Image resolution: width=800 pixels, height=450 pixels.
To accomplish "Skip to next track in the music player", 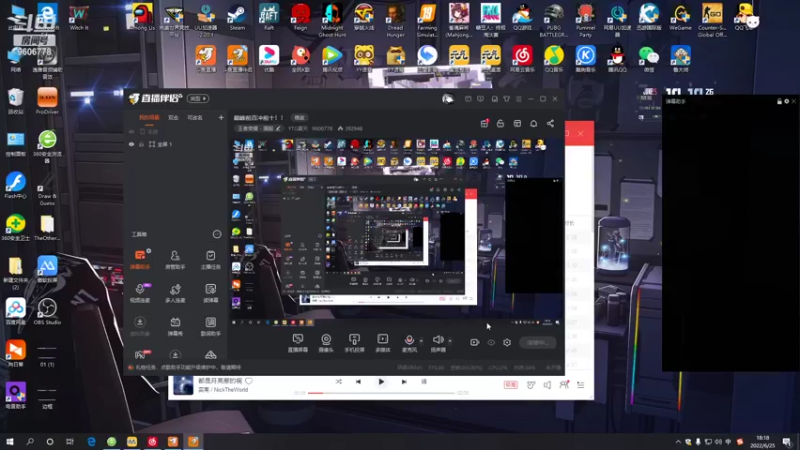I will [x=404, y=382].
